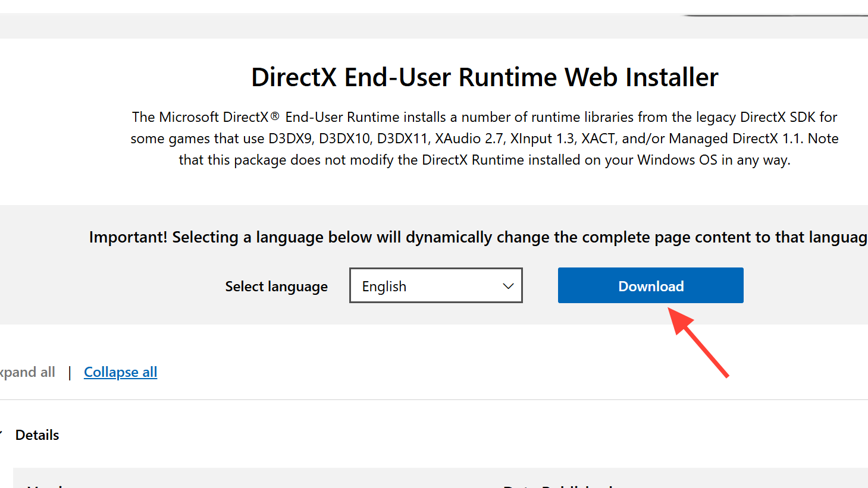Click the DirectX End-User Runtime Web Installer heading
The width and height of the screenshot is (868, 488).
click(x=484, y=77)
